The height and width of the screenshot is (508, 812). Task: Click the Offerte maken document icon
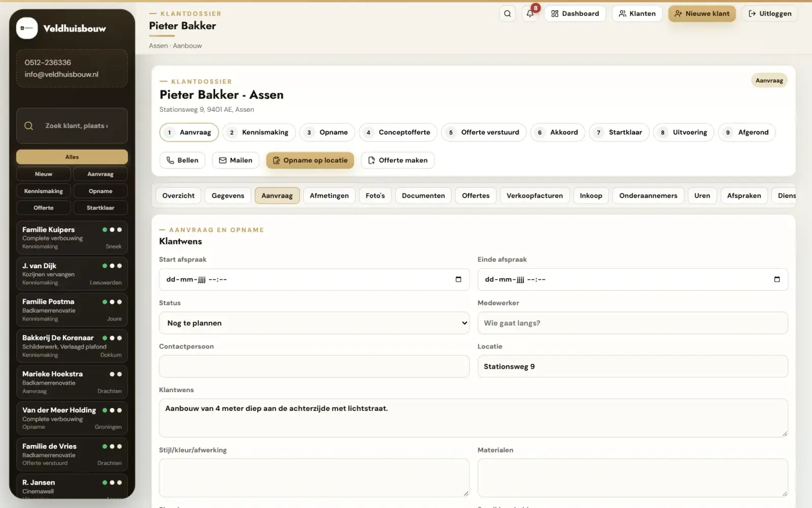tap(371, 161)
